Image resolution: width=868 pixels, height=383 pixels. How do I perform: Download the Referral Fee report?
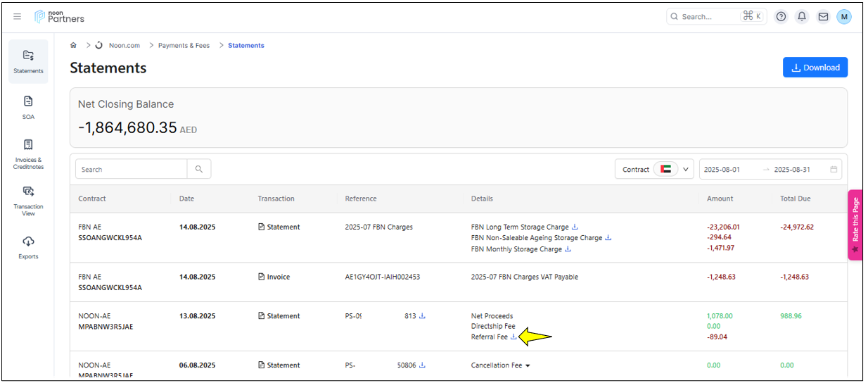(513, 337)
